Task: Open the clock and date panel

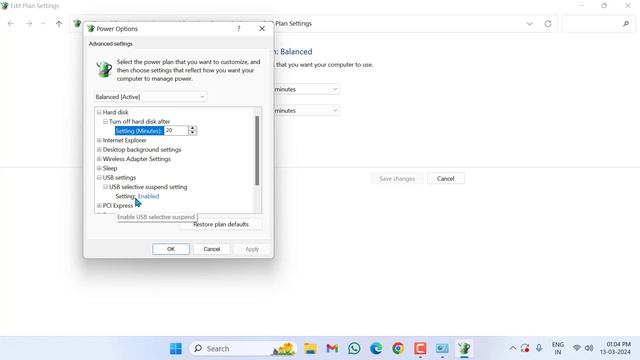Action: click(616, 348)
